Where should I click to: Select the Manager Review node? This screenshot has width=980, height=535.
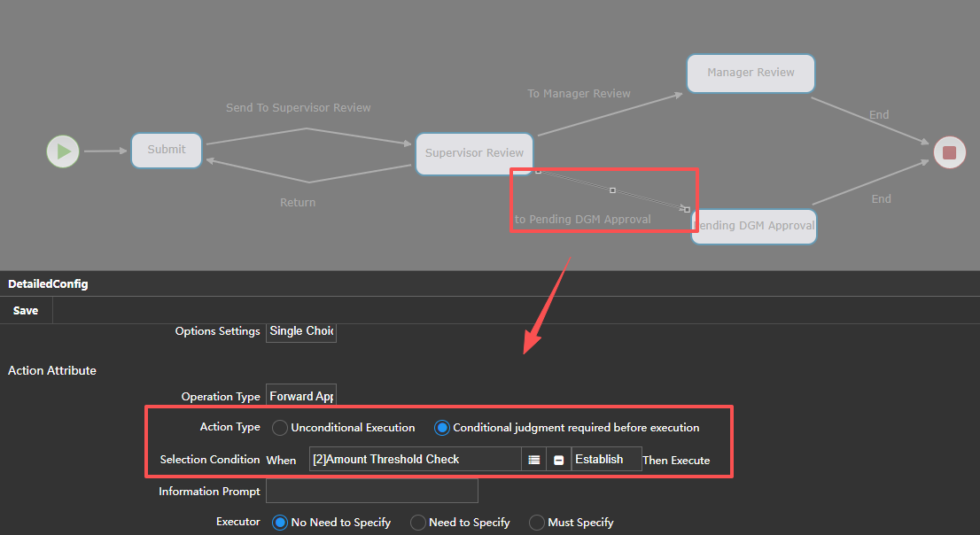click(751, 73)
